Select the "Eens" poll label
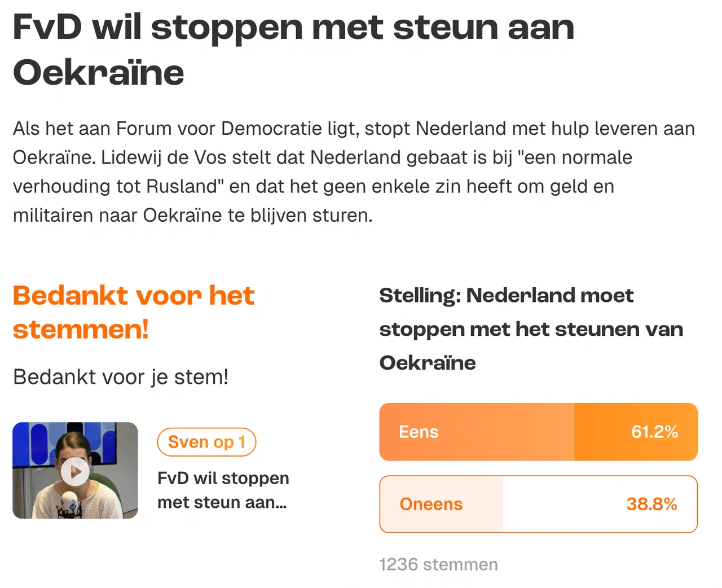Image resolution: width=722 pixels, height=588 pixels. (x=419, y=432)
